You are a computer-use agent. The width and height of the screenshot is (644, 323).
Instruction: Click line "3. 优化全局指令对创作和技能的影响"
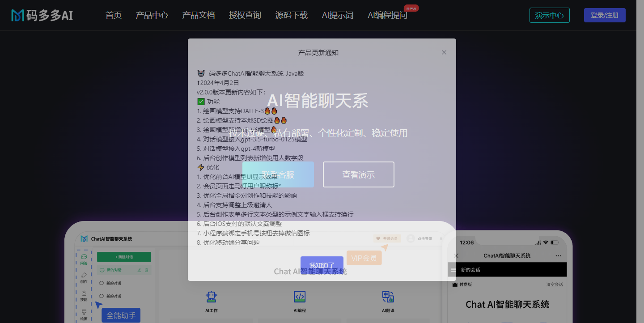(247, 195)
